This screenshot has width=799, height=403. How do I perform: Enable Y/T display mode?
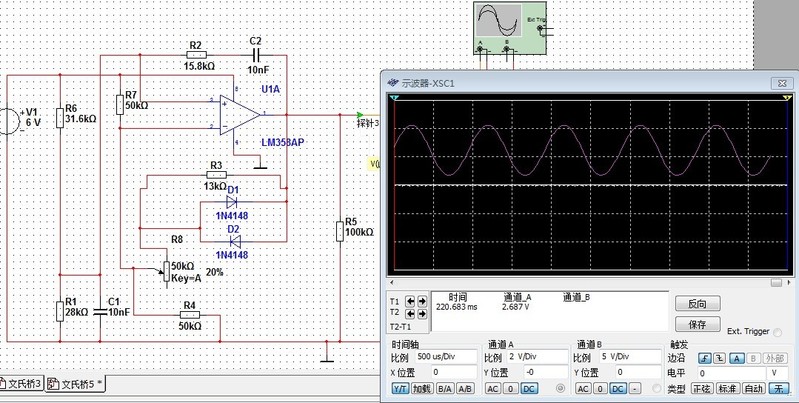pos(400,388)
